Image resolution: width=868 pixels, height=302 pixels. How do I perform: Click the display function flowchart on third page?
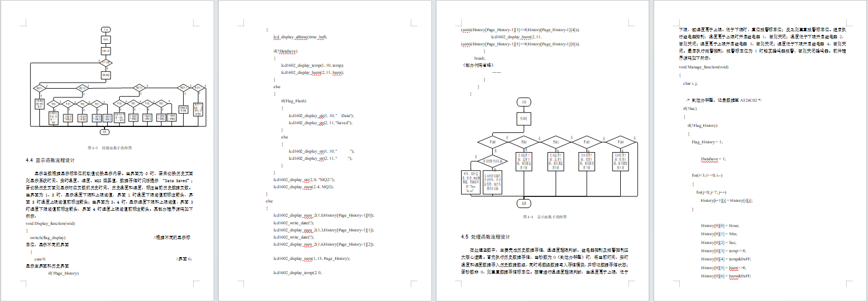549,153
